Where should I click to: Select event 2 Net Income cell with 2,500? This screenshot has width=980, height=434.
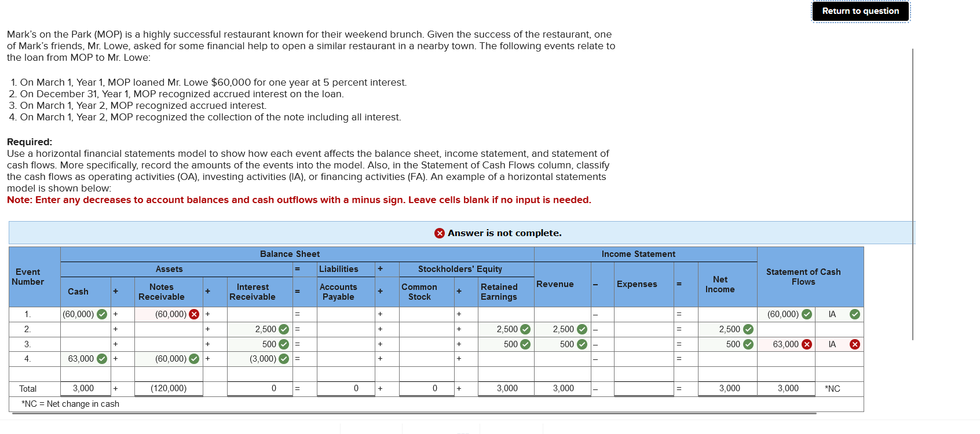[x=727, y=329]
